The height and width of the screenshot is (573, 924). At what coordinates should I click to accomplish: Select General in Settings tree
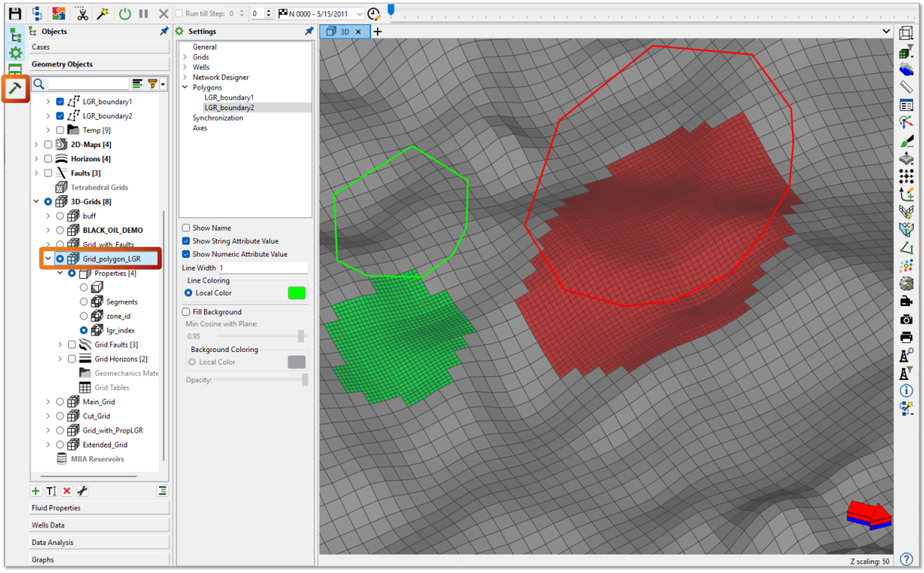(x=205, y=47)
